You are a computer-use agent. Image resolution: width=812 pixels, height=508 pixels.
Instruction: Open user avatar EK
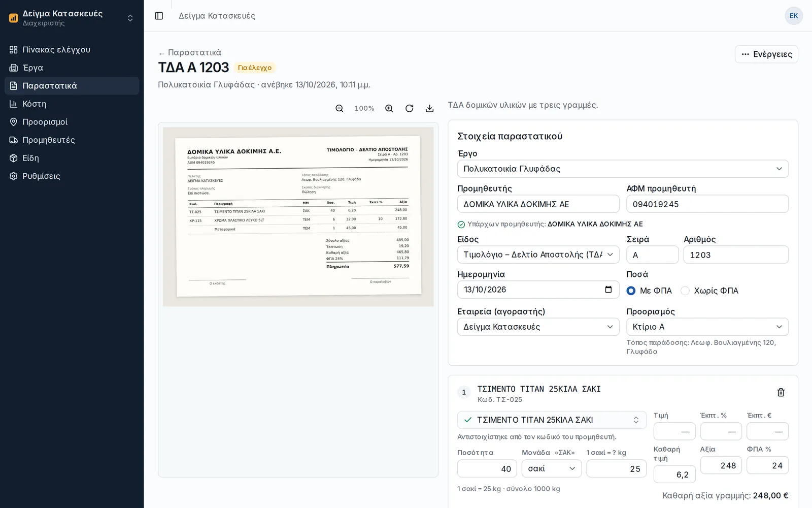point(794,16)
